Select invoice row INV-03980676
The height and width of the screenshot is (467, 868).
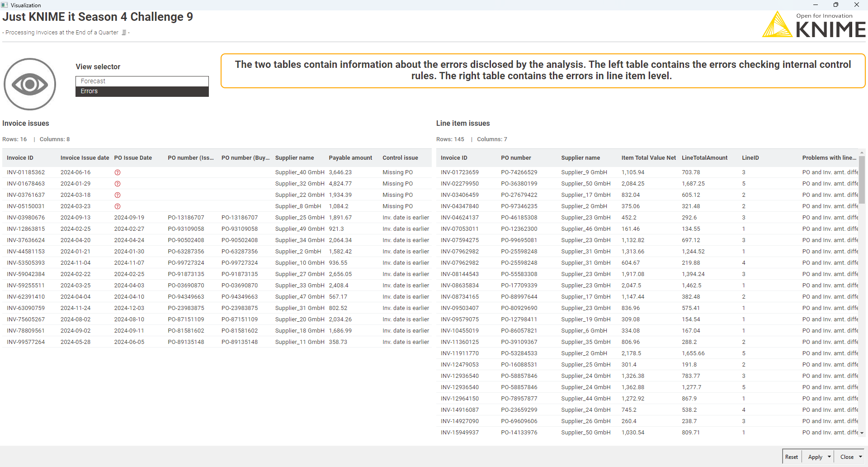tap(217, 218)
